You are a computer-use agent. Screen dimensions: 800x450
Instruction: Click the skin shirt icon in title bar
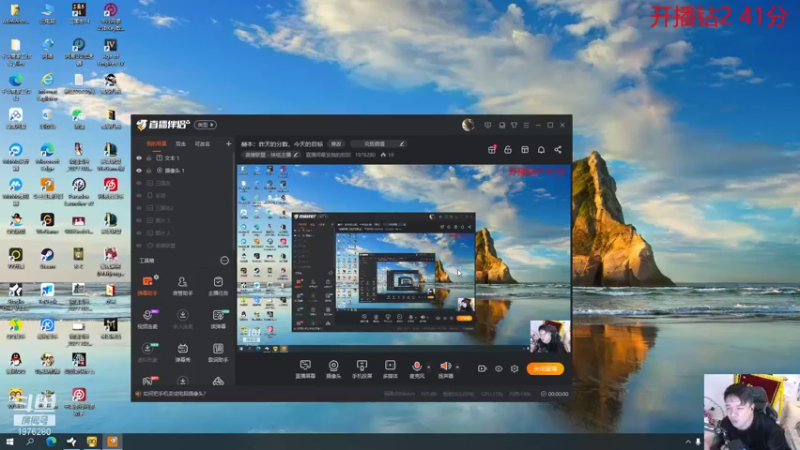[x=514, y=125]
